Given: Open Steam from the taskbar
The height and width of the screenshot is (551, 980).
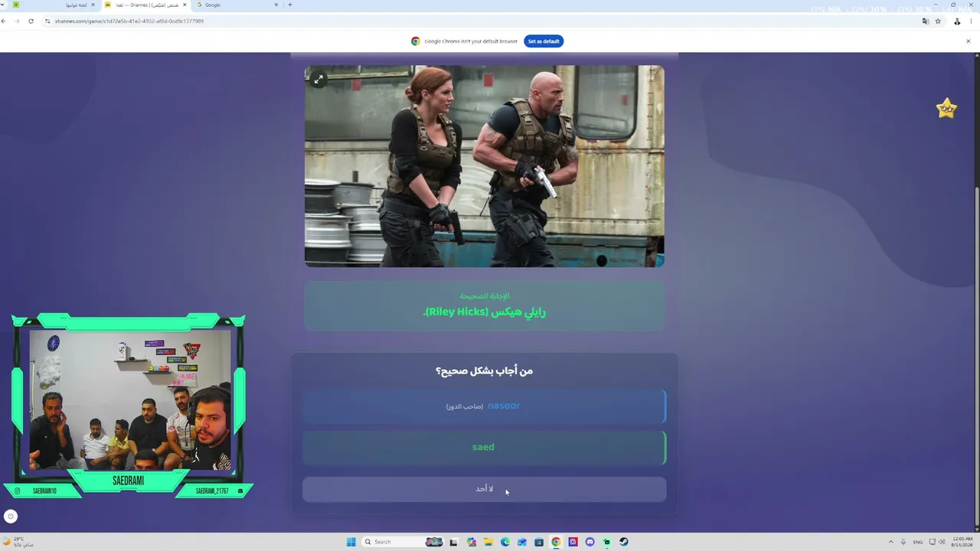Looking at the screenshot, I should [x=624, y=542].
